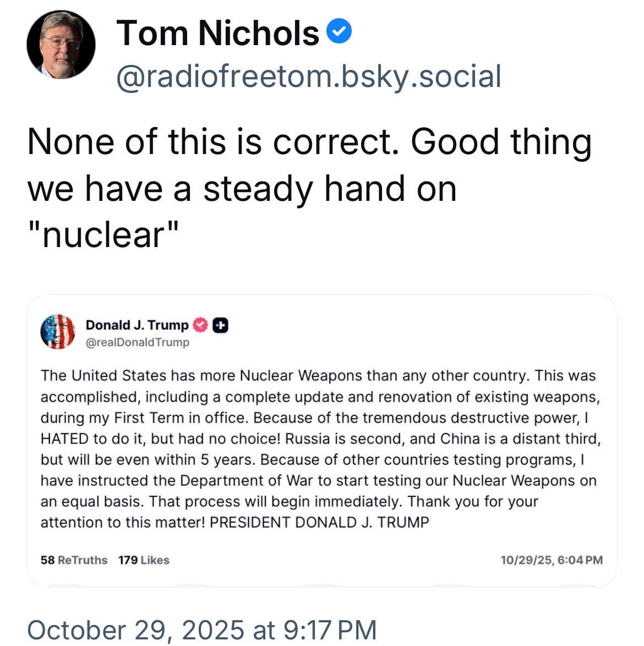Viewport: 644px width, 646px height.
Task: Click the red verified badge beside Trump
Action: click(200, 325)
